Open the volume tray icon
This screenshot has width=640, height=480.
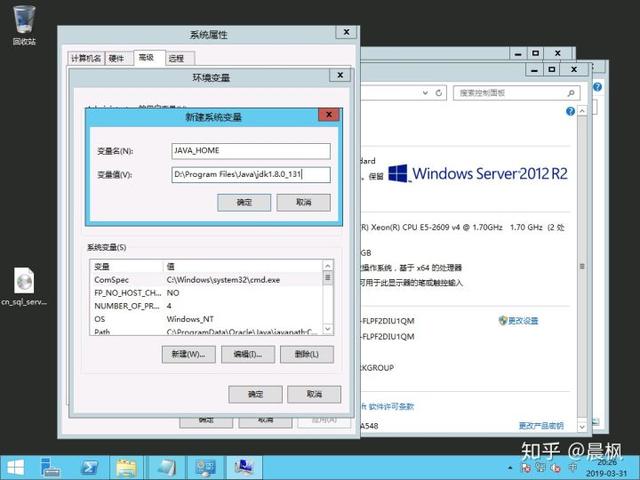point(555,468)
